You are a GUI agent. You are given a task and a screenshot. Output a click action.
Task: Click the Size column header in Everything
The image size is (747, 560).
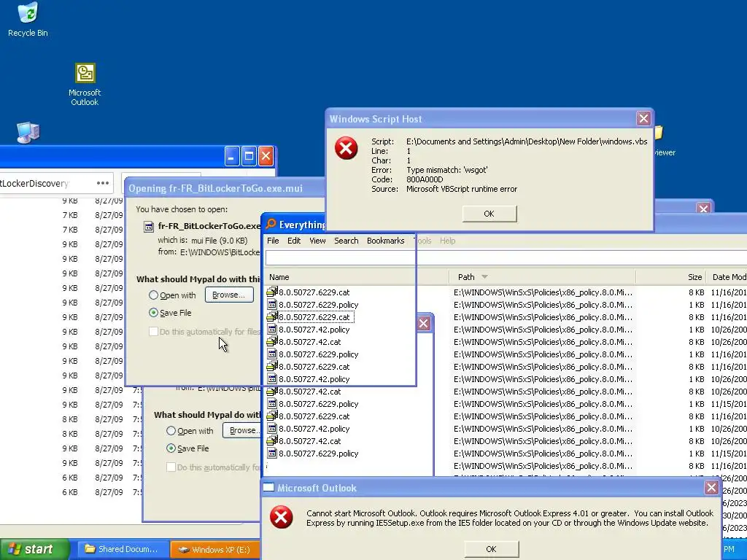point(671,277)
